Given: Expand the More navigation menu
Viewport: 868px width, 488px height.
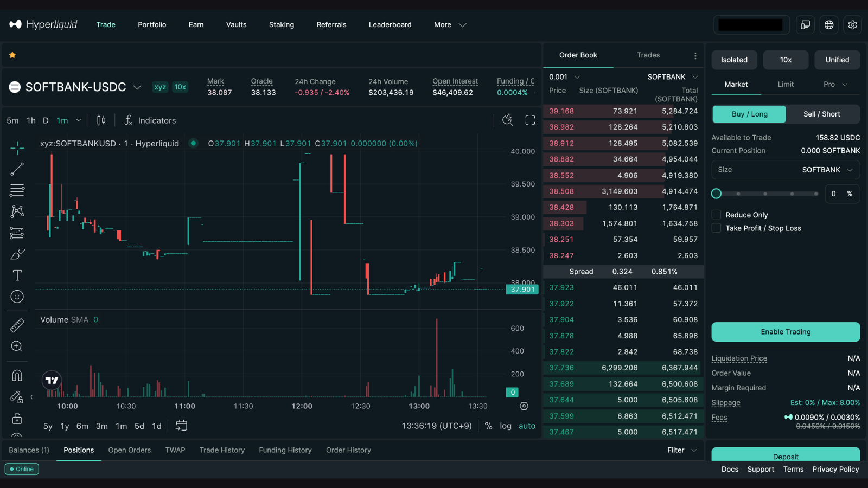Looking at the screenshot, I should tap(450, 24).
